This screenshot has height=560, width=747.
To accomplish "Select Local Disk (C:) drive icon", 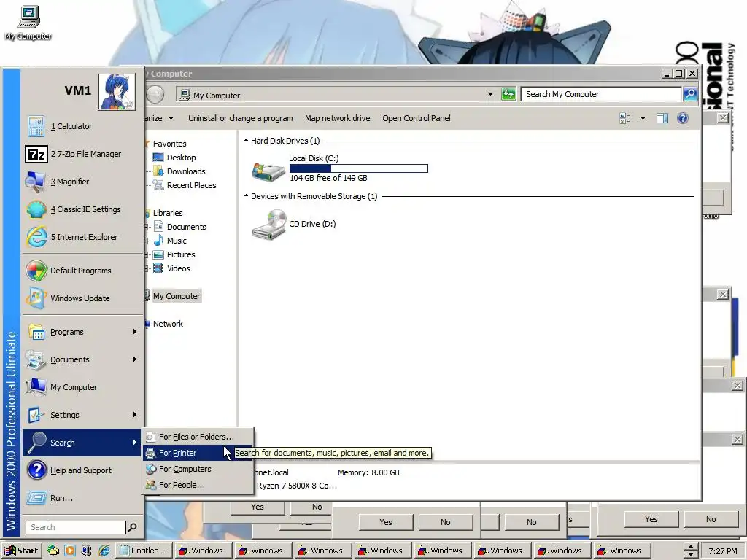I will [268, 171].
